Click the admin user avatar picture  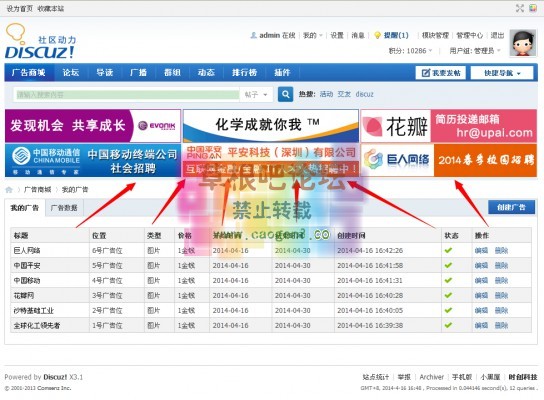pos(523,43)
